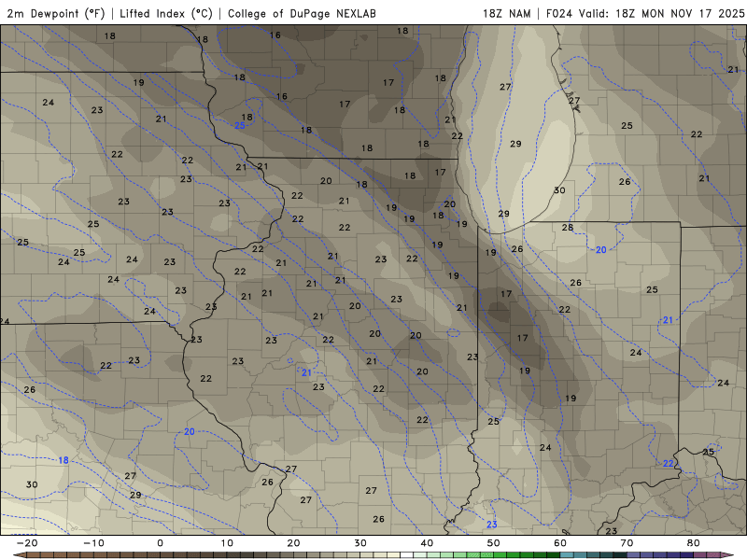This screenshot has width=747, height=560.
Task: Select the "College of DuPage NEXLAB" text
Action: (x=302, y=13)
